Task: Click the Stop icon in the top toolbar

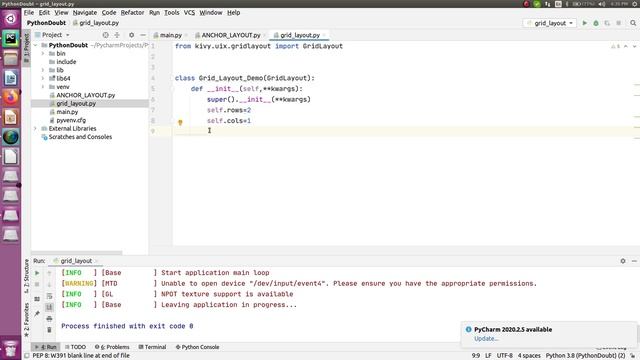Action: click(x=619, y=23)
